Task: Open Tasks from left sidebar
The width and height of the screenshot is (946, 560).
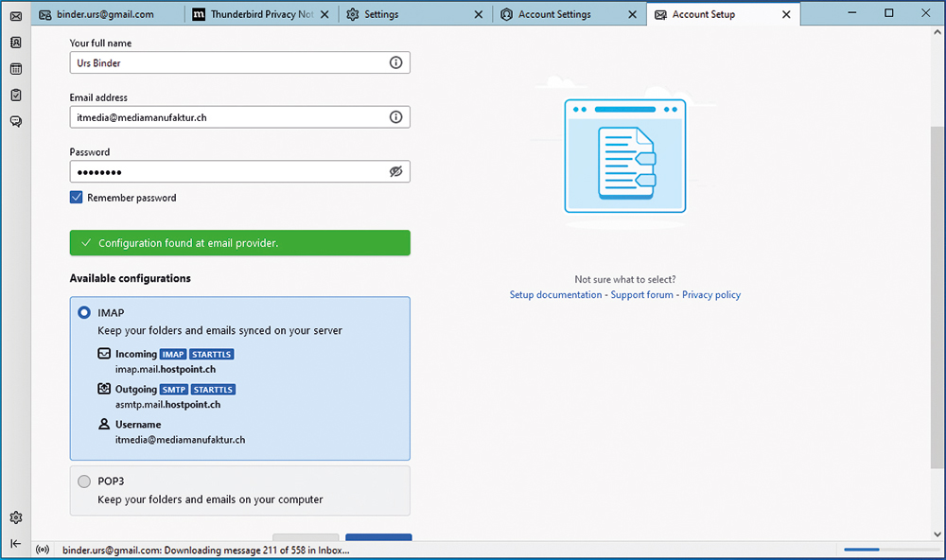Action: (x=16, y=96)
